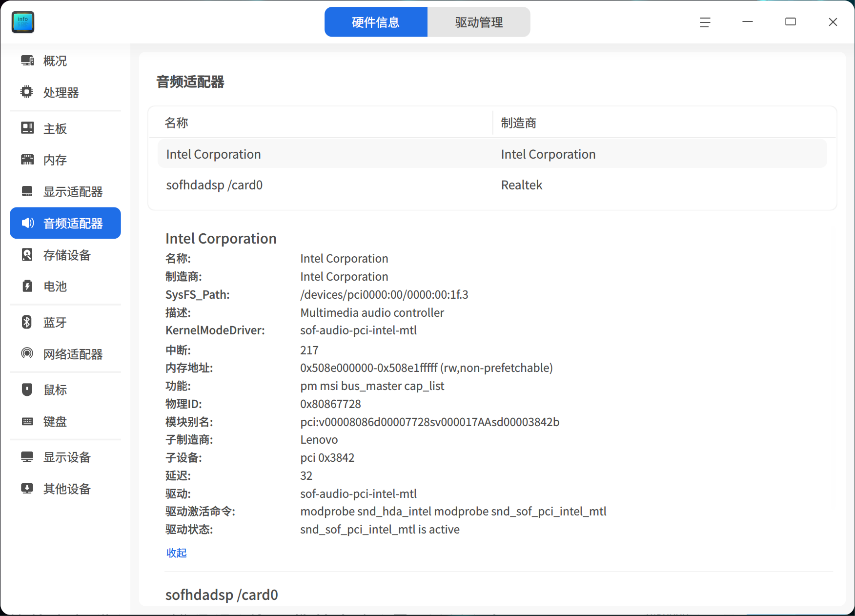Open the 概况 overview icon in sidebar
This screenshot has width=855, height=616.
(27, 61)
